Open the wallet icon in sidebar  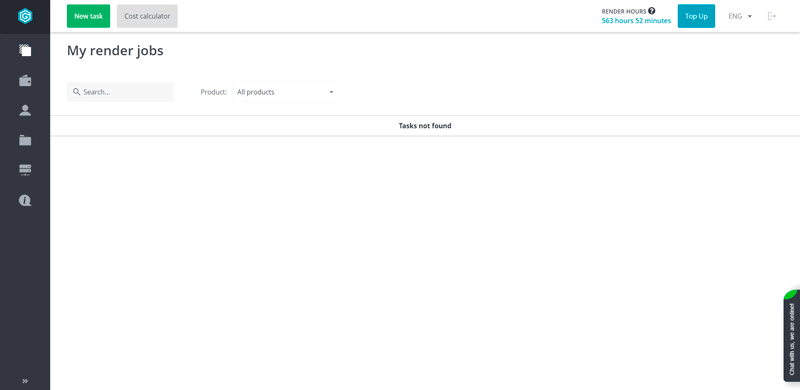25,81
